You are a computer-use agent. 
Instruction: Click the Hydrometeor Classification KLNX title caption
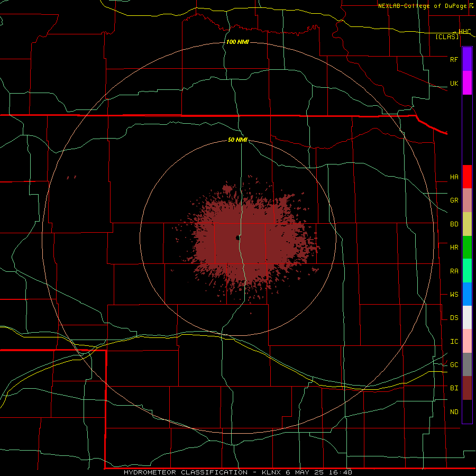tap(237, 472)
